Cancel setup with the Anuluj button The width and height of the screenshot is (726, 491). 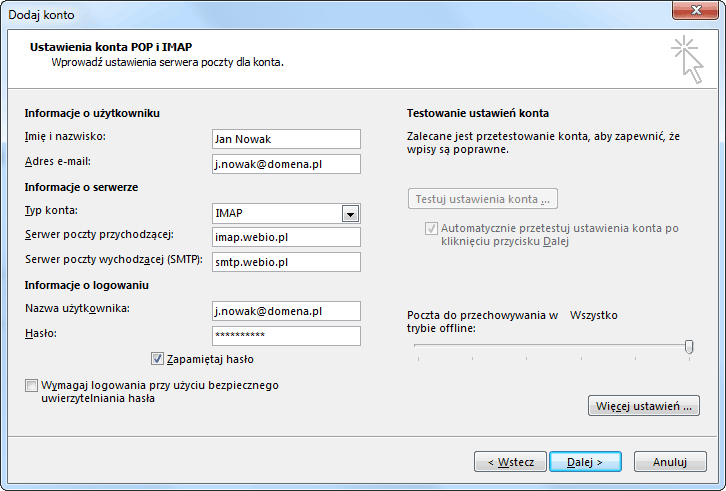(670, 462)
